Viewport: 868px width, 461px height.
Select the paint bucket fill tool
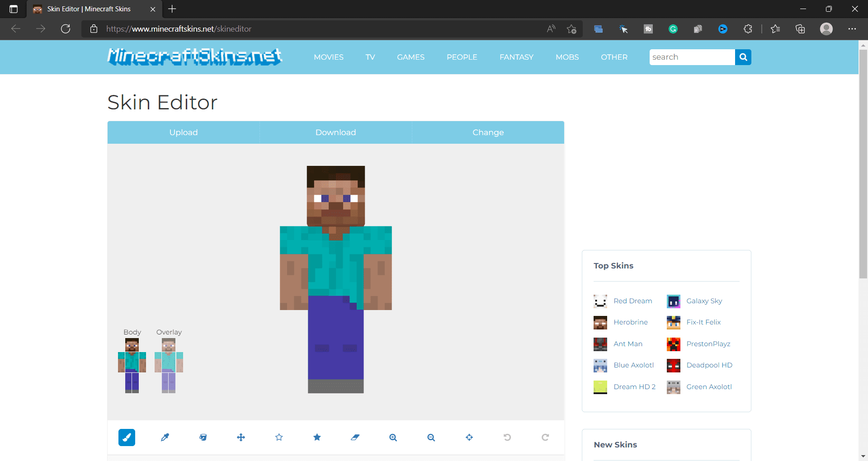click(203, 437)
